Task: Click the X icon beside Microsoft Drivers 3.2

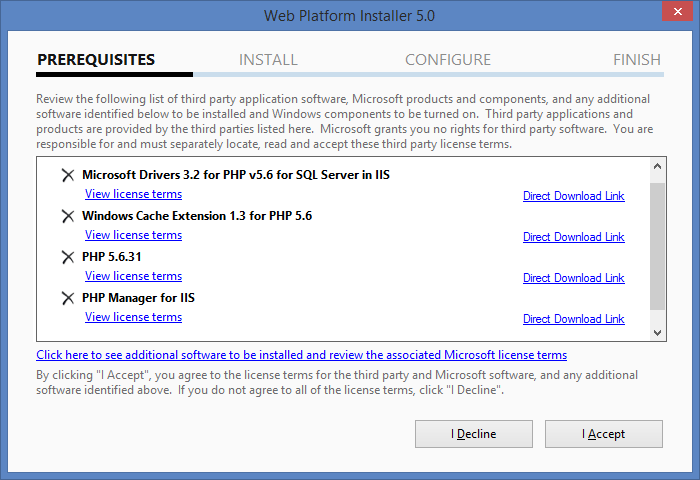Action: coord(68,175)
